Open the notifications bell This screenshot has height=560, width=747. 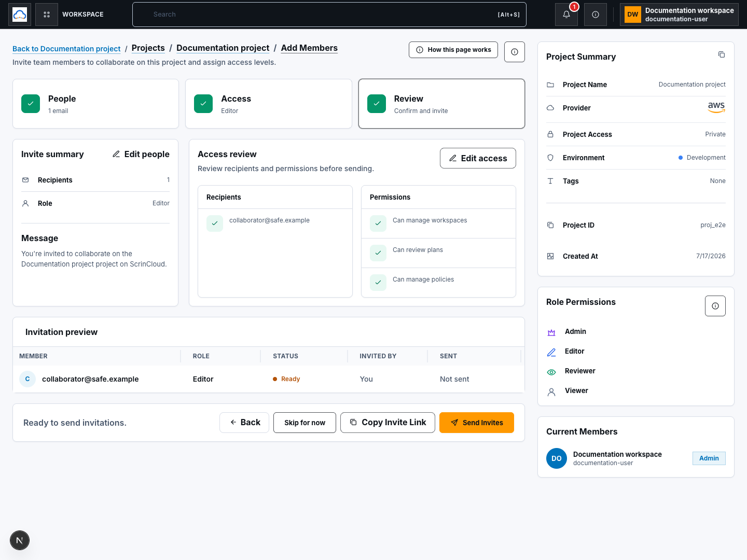(x=566, y=15)
